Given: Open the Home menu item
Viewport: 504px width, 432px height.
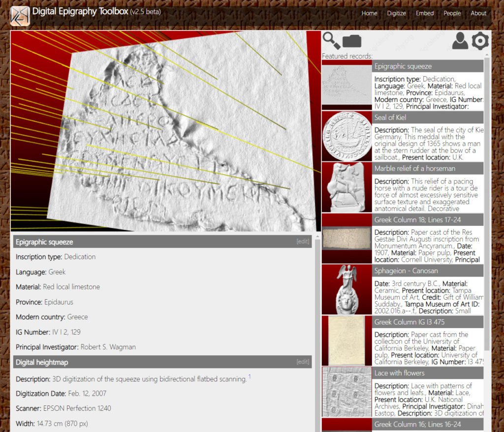Looking at the screenshot, I should coord(369,13).
